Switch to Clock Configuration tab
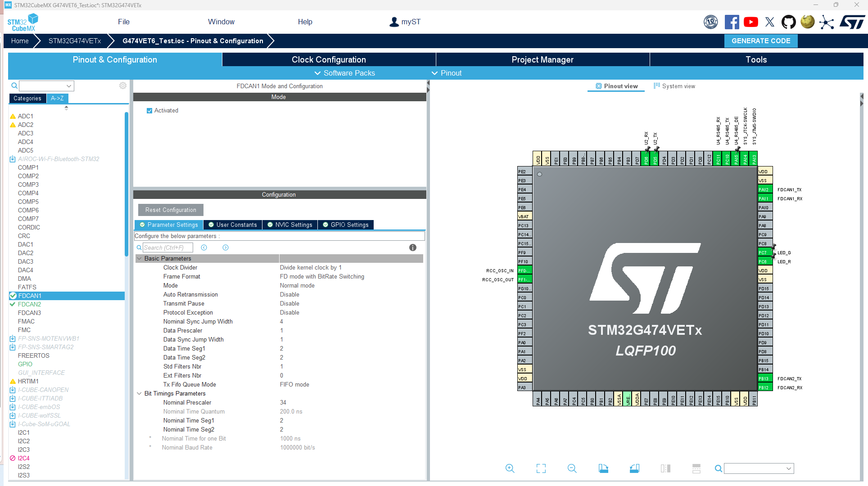The height and width of the screenshot is (486, 868). click(x=329, y=59)
